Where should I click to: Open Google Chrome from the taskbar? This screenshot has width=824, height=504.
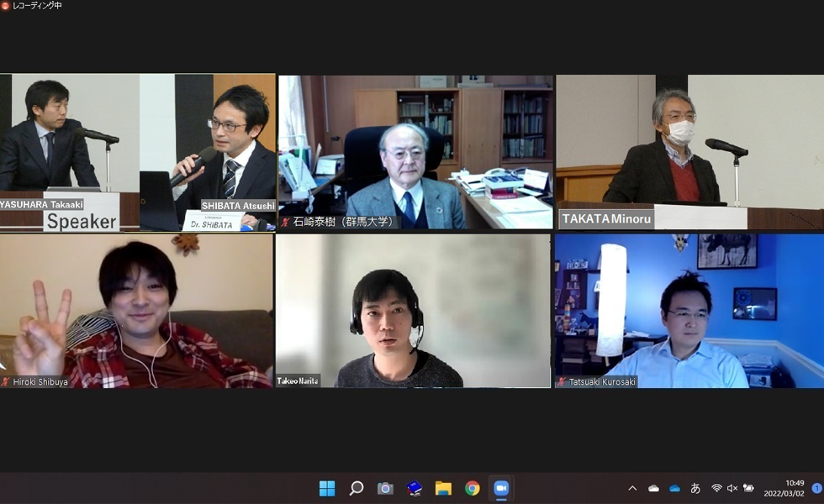472,488
